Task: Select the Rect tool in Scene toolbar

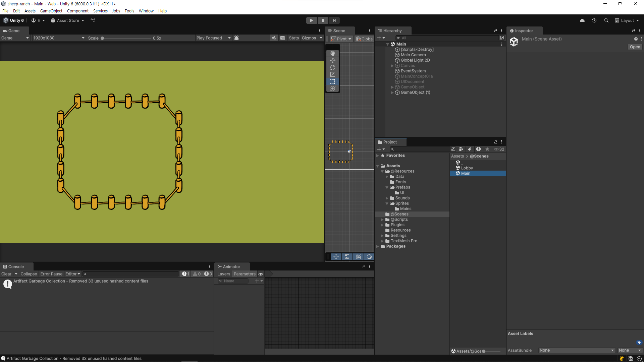Action: coord(332,81)
